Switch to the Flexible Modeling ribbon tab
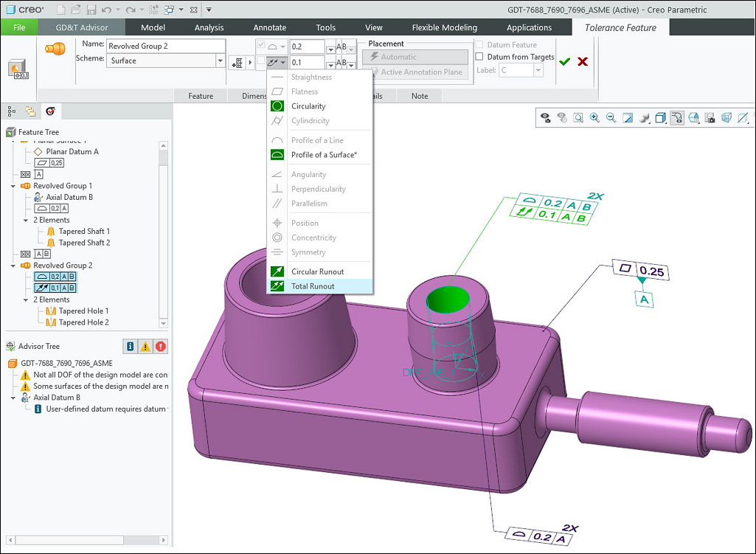 point(444,27)
